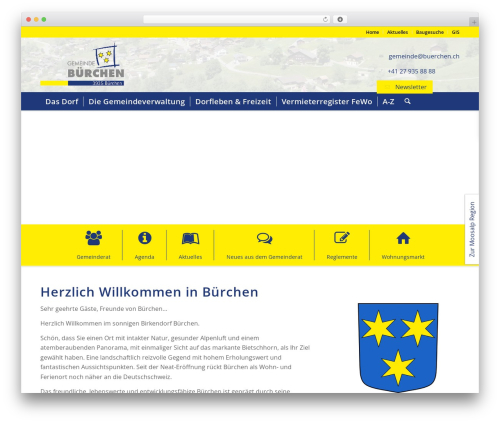Click the Aktuelles label under the book icon

point(190,257)
